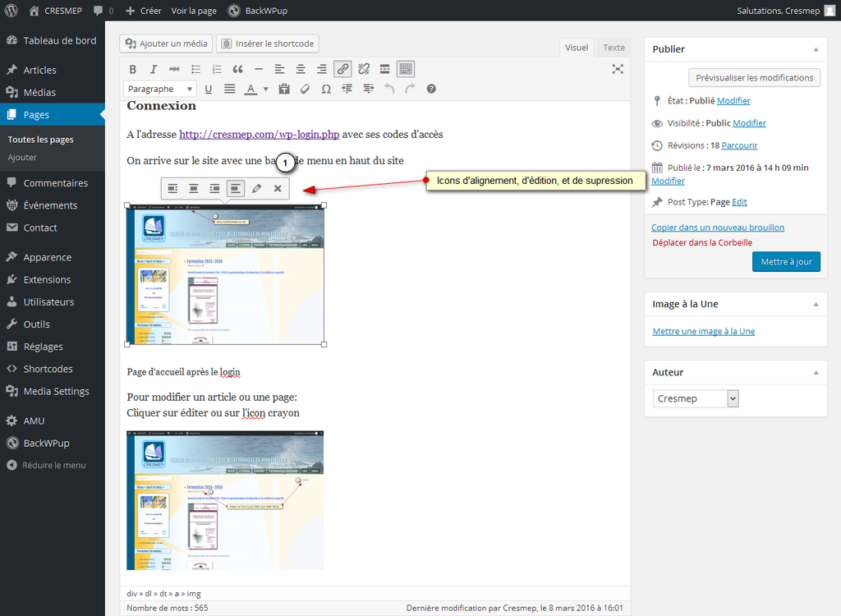Switch to the Texte editor tab
The height and width of the screenshot is (616, 841).
tap(614, 48)
